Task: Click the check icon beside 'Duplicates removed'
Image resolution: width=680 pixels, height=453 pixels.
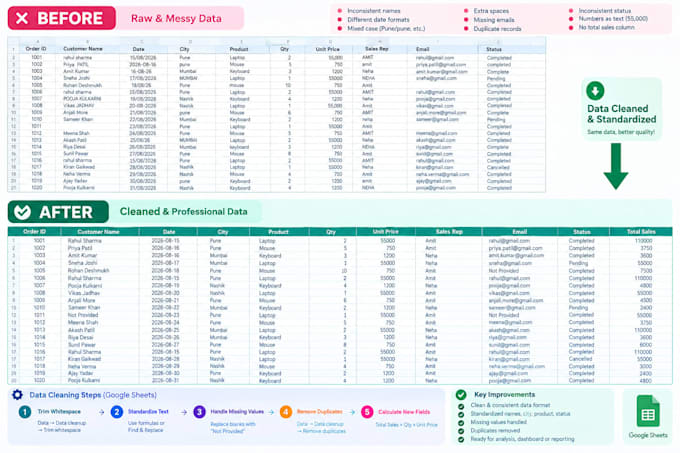Action: [461, 431]
